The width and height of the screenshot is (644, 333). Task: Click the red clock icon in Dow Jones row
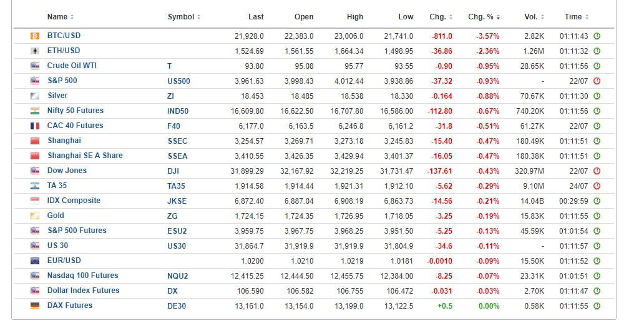597,171
